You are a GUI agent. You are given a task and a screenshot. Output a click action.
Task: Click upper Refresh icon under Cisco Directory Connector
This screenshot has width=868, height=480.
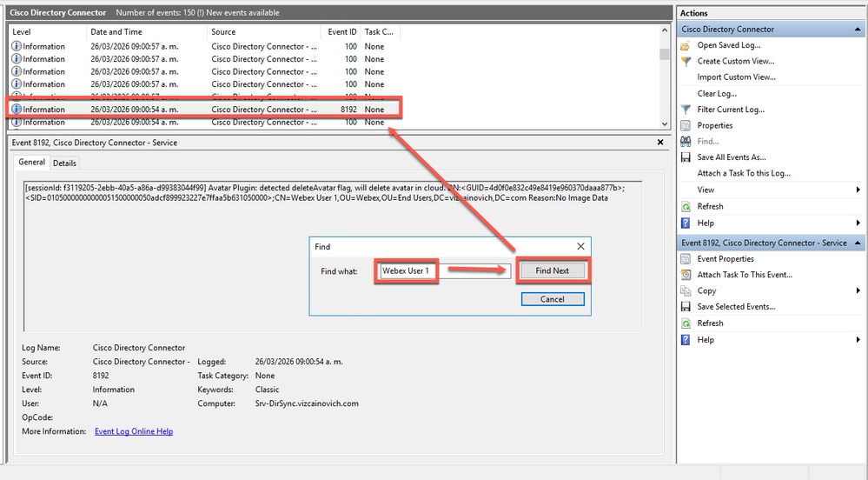click(x=686, y=207)
